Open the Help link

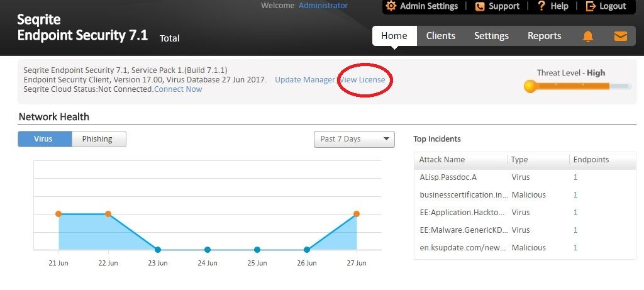point(559,6)
